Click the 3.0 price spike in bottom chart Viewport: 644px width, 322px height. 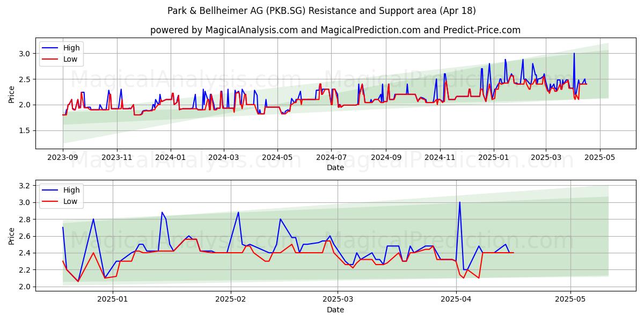459,202
